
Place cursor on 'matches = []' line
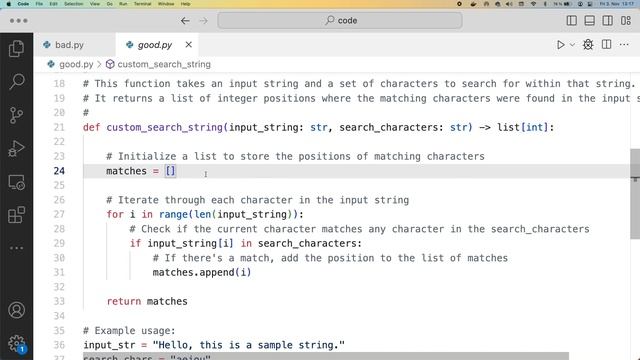pos(141,171)
